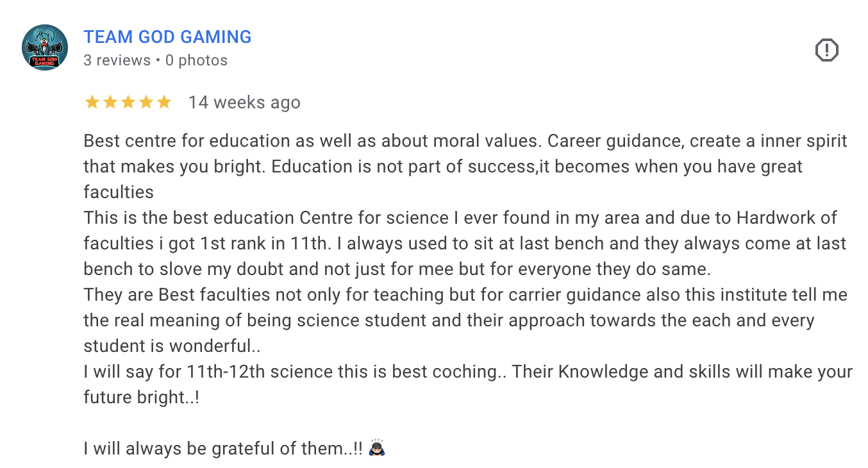Viewport: 868px width, 468px height.
Task: Click the bowing person emoji
Action: (378, 448)
